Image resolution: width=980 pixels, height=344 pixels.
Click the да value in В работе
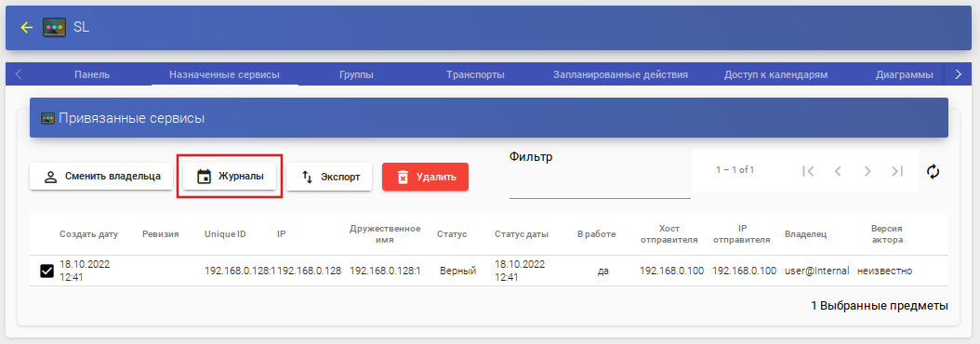click(x=603, y=271)
